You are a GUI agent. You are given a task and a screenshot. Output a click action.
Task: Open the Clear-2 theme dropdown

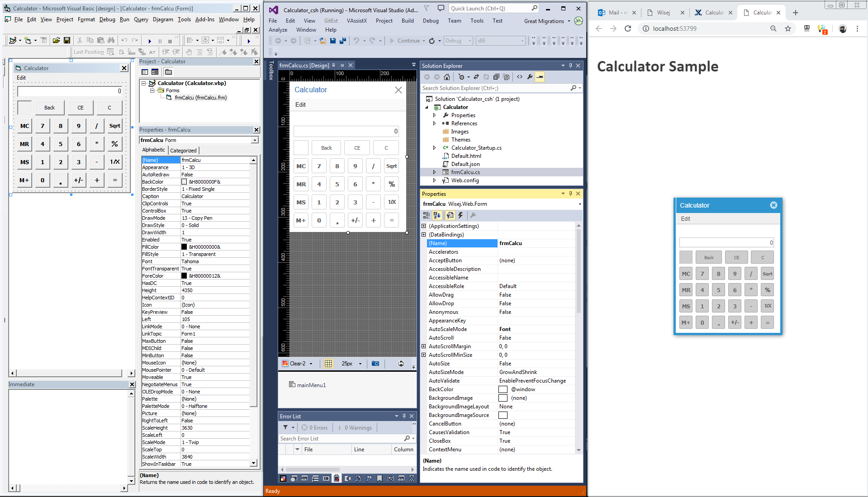click(311, 364)
